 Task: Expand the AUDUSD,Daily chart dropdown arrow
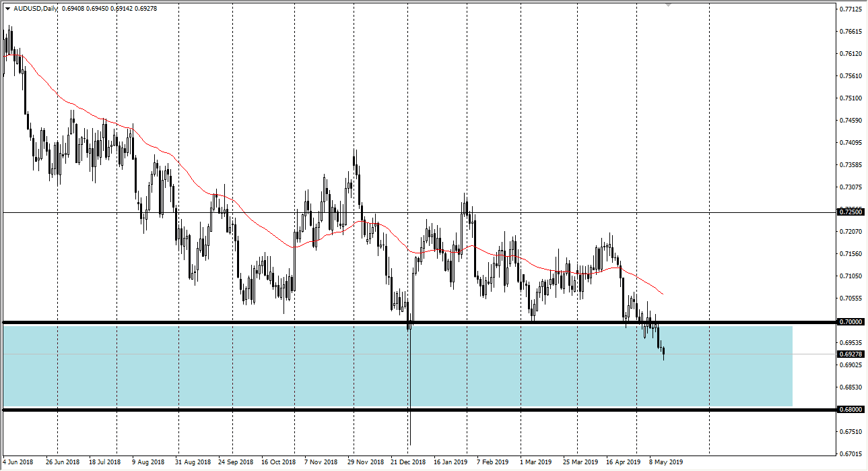click(8, 8)
